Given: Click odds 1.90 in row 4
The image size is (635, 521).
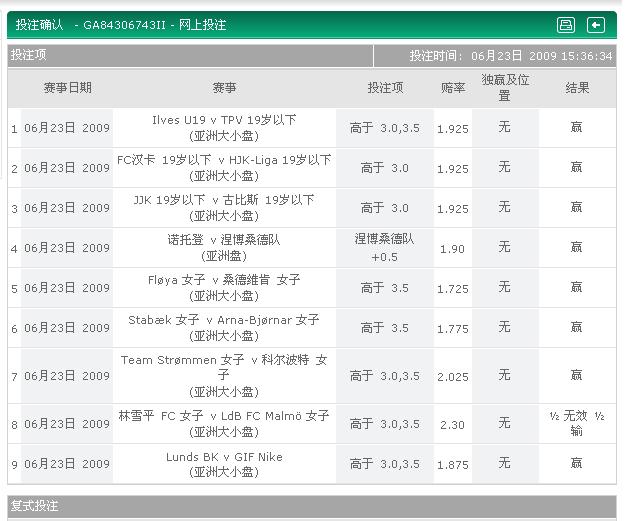Looking at the screenshot, I should pos(452,249).
